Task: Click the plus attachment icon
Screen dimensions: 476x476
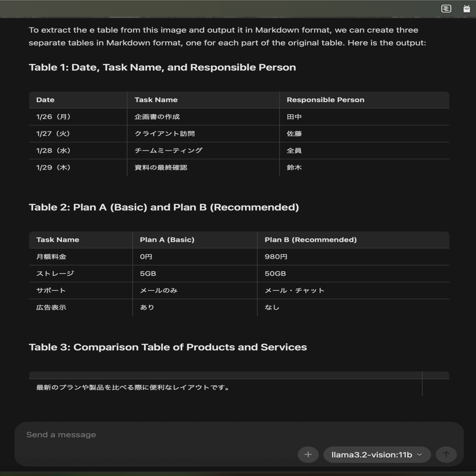Action: pos(307,454)
